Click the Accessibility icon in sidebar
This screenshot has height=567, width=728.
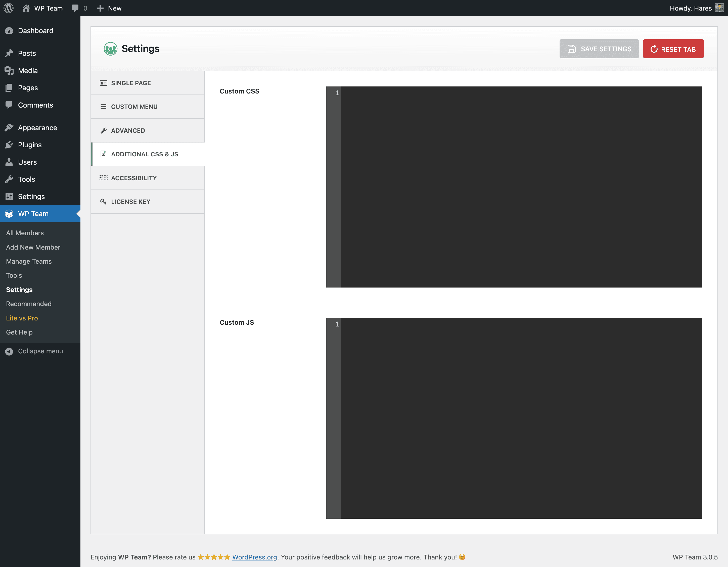(x=103, y=177)
